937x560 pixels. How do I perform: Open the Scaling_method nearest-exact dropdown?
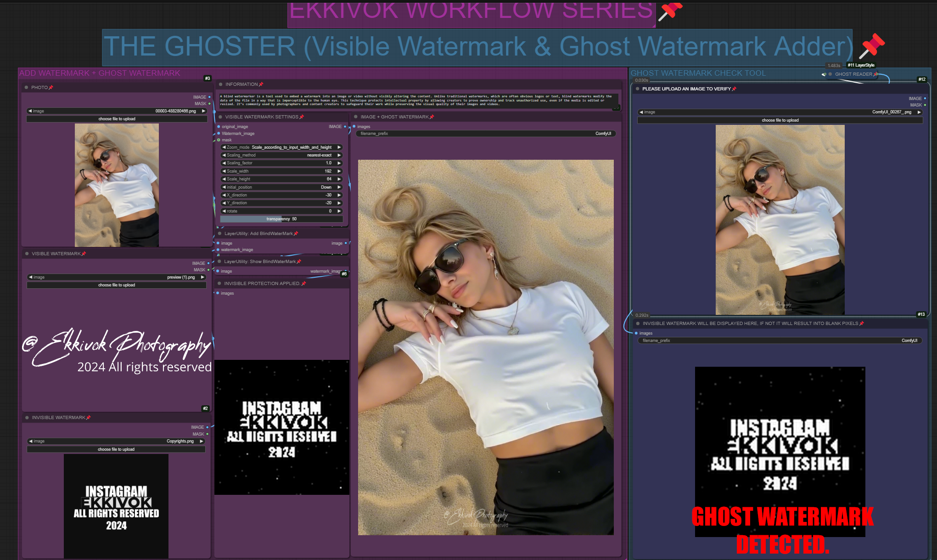pos(281,155)
